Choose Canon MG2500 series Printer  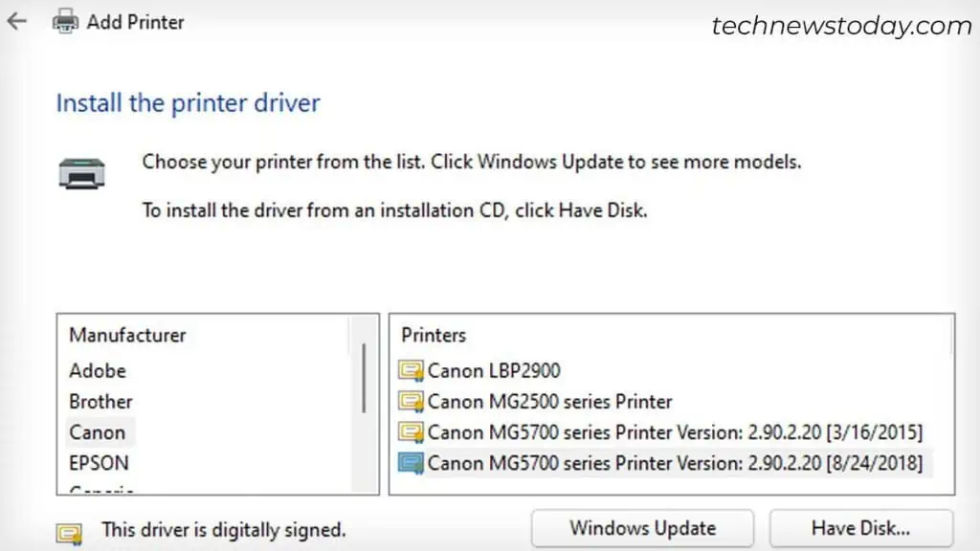click(x=549, y=402)
